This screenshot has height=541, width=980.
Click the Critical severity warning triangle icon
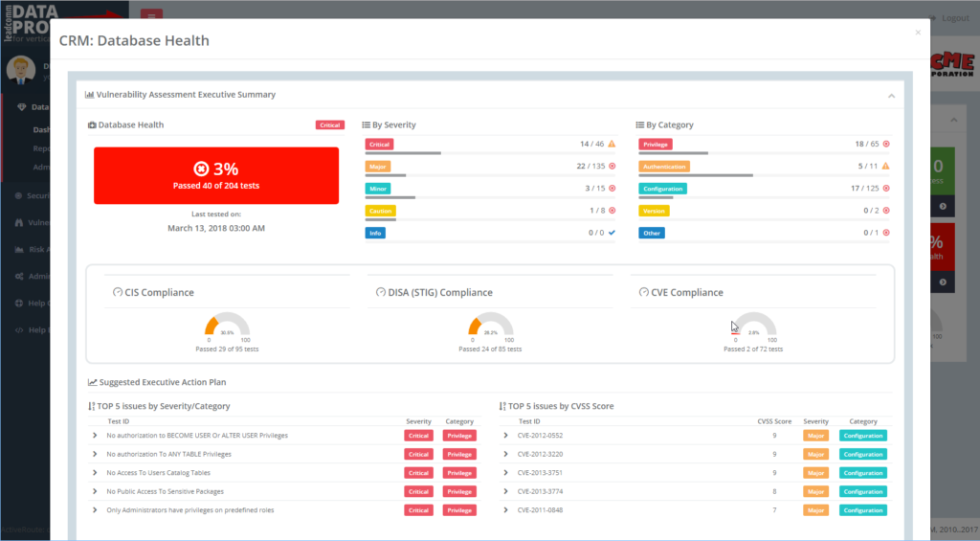[612, 145]
